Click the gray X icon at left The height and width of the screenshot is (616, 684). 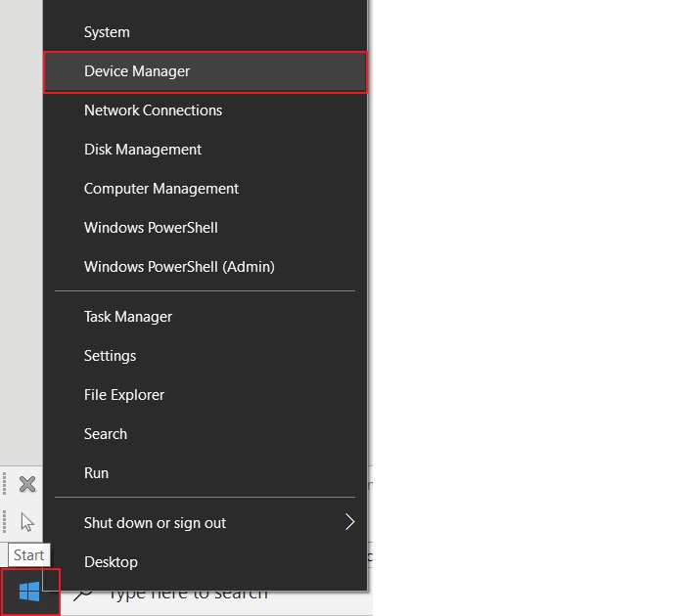pyautogui.click(x=27, y=484)
